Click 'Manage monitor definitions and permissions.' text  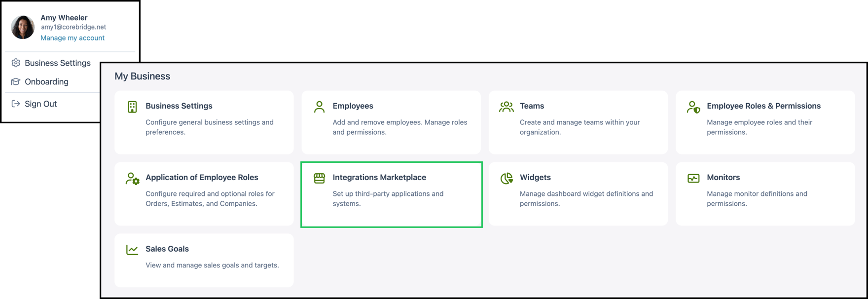pos(757,199)
